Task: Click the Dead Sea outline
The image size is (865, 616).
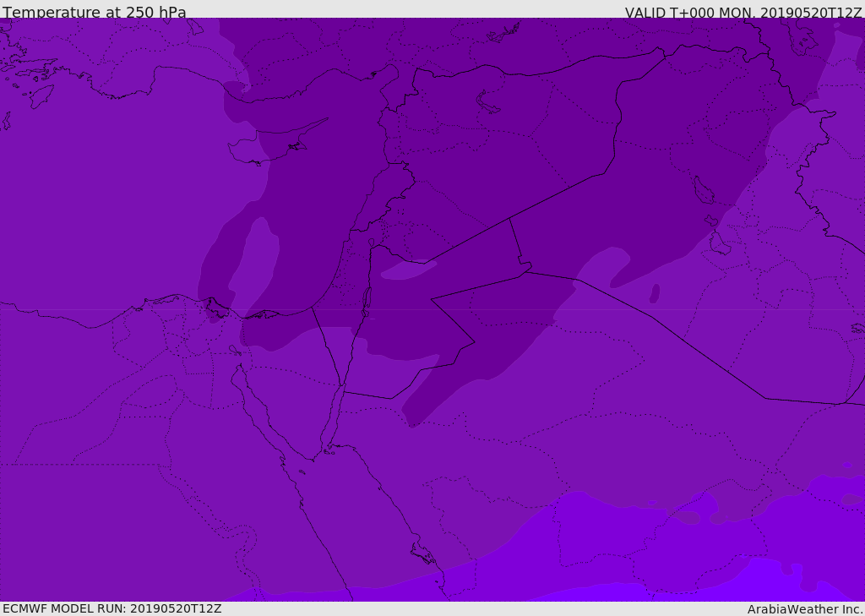Action: pos(367,300)
